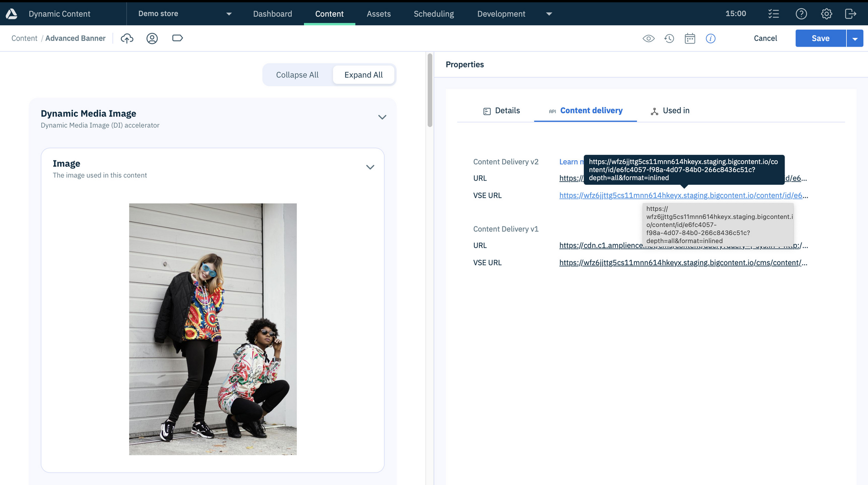Select the Content delivery tab
Screen dimensions: 868x485
pos(585,111)
